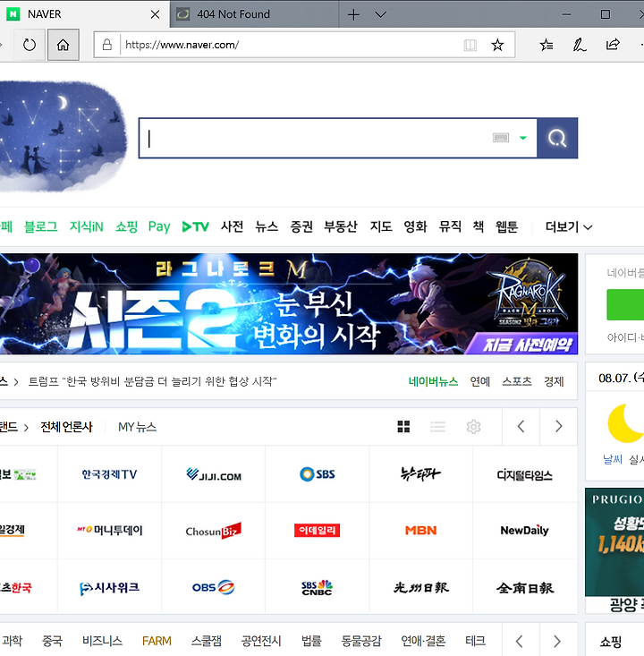This screenshot has height=656, width=644.
Task: Click the share page icon
Action: (x=613, y=45)
